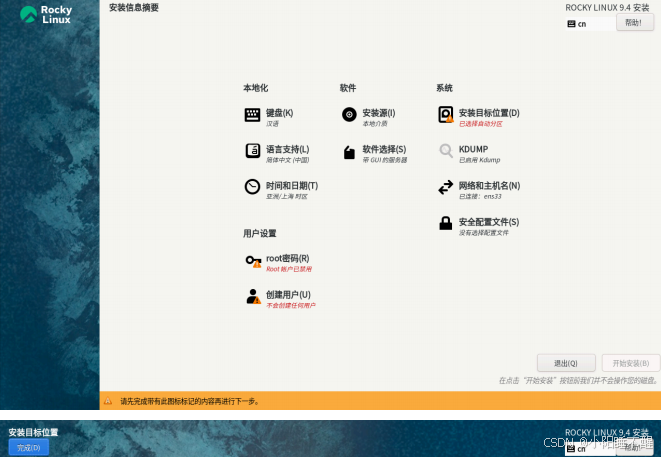
Task: Click the disc icon for 安装源(I)
Action: pyautogui.click(x=349, y=114)
